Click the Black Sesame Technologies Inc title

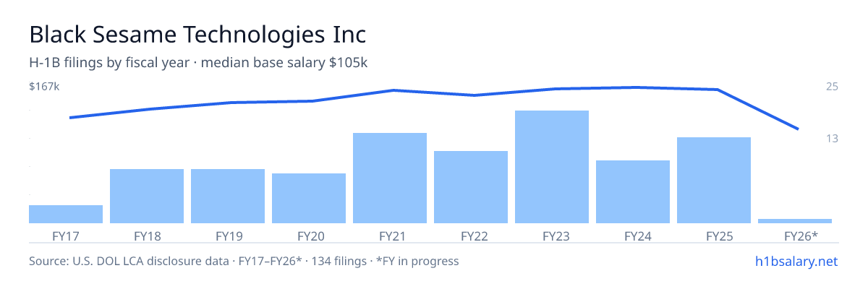(197, 34)
